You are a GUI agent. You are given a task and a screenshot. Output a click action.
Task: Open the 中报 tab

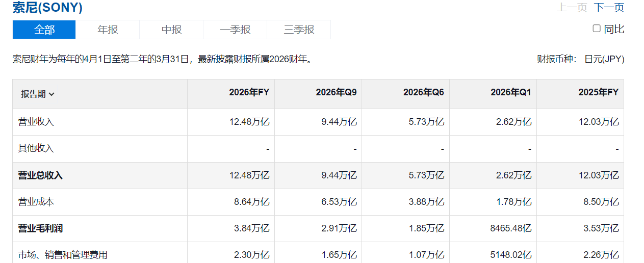click(x=171, y=30)
